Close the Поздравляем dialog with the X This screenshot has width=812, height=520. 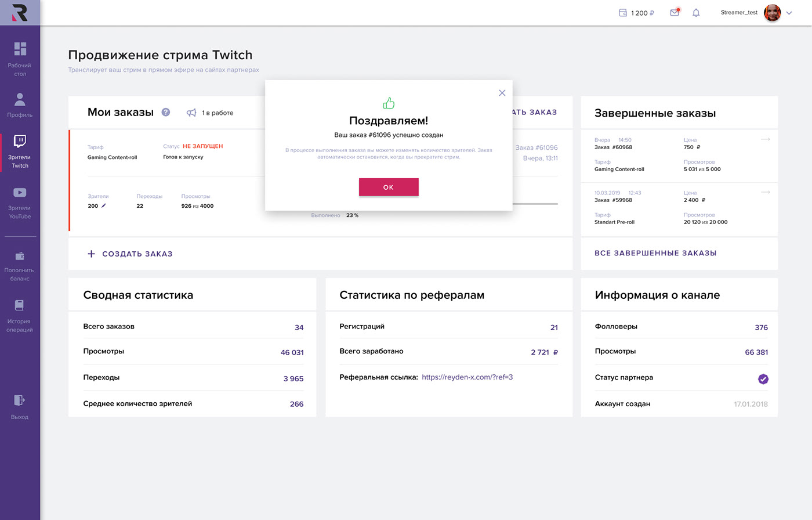coord(502,93)
